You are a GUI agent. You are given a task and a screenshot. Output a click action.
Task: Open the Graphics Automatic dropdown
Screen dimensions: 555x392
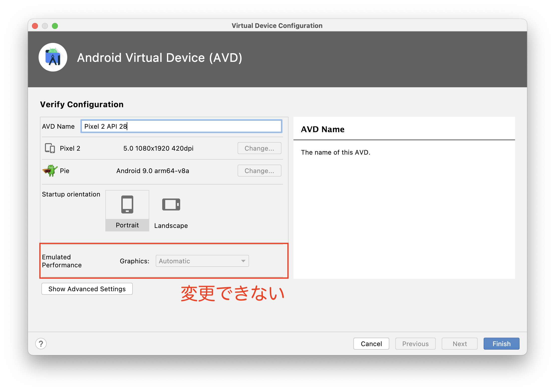pyautogui.click(x=202, y=261)
